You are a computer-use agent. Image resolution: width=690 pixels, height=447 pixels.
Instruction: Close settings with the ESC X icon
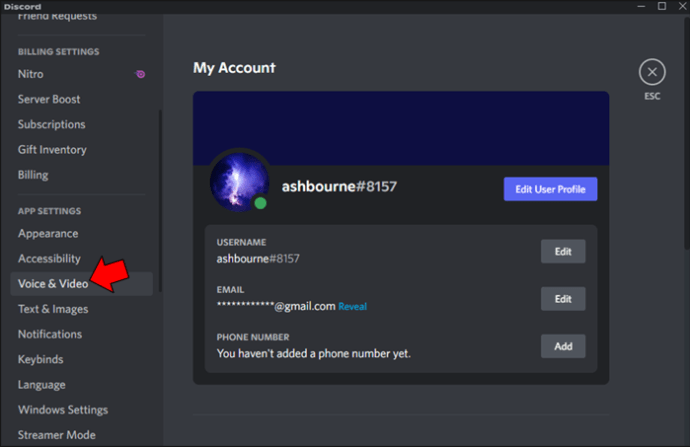(x=652, y=72)
